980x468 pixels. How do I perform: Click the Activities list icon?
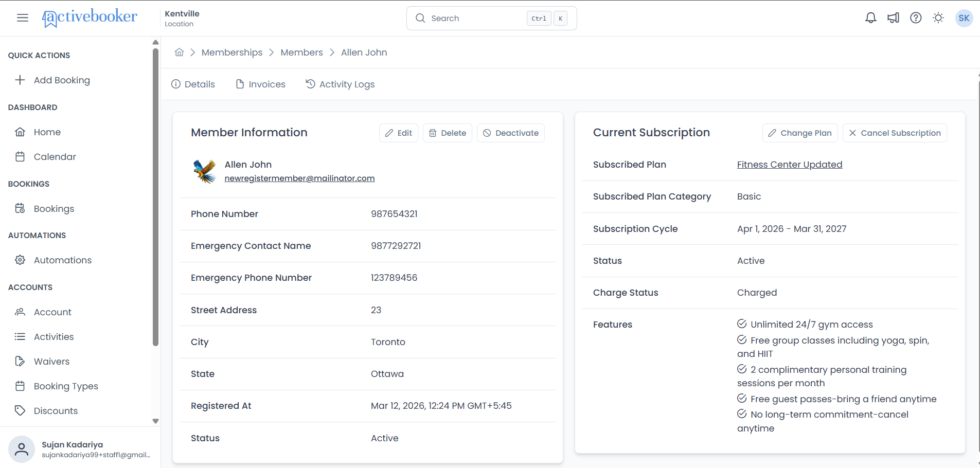point(20,337)
